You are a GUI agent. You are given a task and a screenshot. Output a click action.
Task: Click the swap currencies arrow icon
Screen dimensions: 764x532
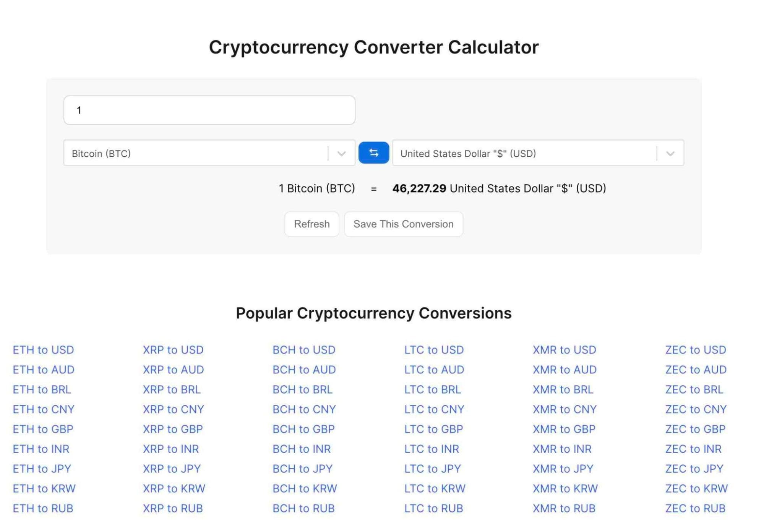coord(373,153)
